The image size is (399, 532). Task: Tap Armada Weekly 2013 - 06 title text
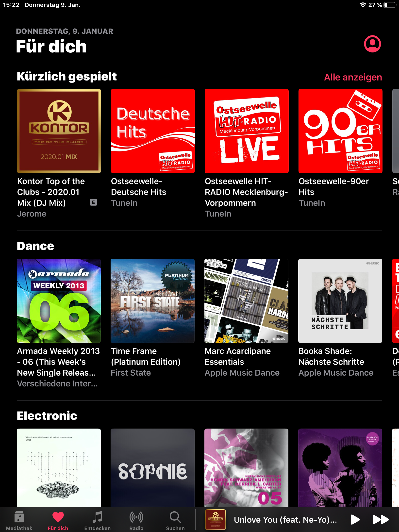58,362
